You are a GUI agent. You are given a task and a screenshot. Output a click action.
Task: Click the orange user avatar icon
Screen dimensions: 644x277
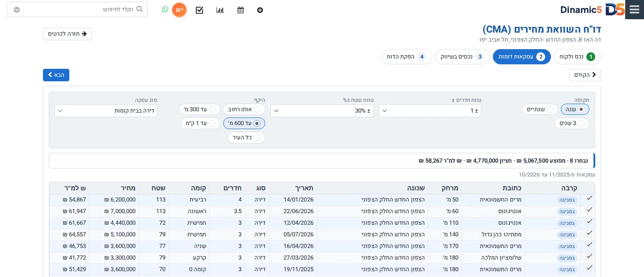(x=179, y=10)
